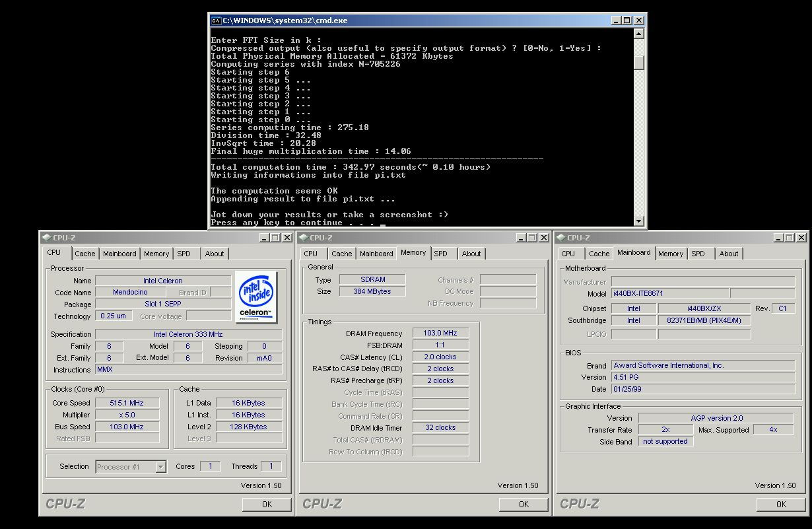Image resolution: width=812 pixels, height=529 pixels.
Task: Minimize the left CPU-Z window
Action: [x=264, y=238]
